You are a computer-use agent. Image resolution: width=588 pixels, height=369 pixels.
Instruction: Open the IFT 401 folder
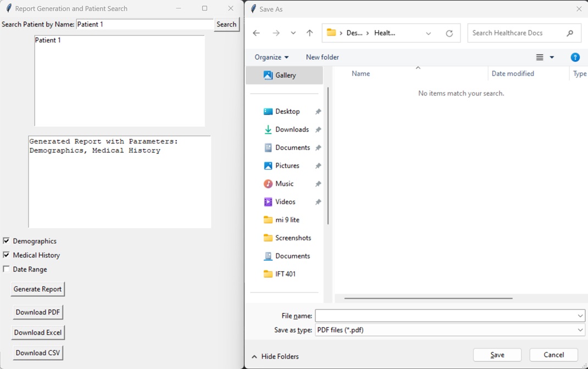[x=285, y=274]
